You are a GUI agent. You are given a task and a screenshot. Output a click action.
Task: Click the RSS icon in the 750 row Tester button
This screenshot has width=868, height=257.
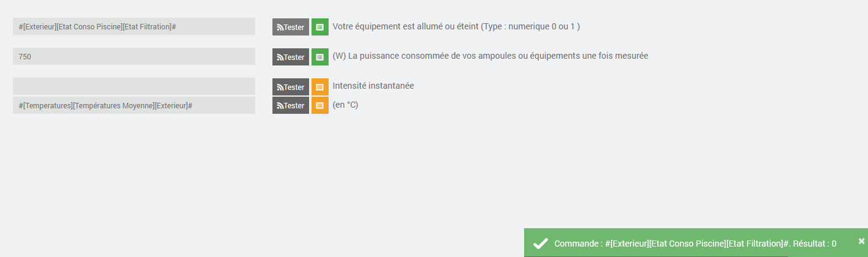pyautogui.click(x=280, y=57)
